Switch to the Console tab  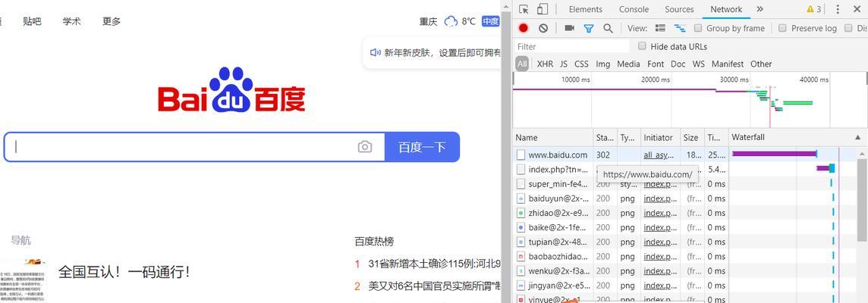pyautogui.click(x=634, y=9)
